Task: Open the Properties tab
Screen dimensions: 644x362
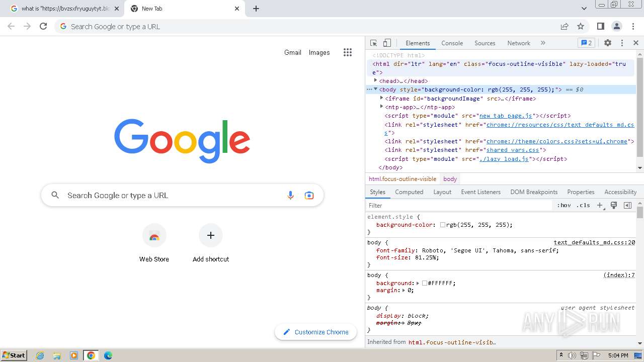Action: [581, 192]
